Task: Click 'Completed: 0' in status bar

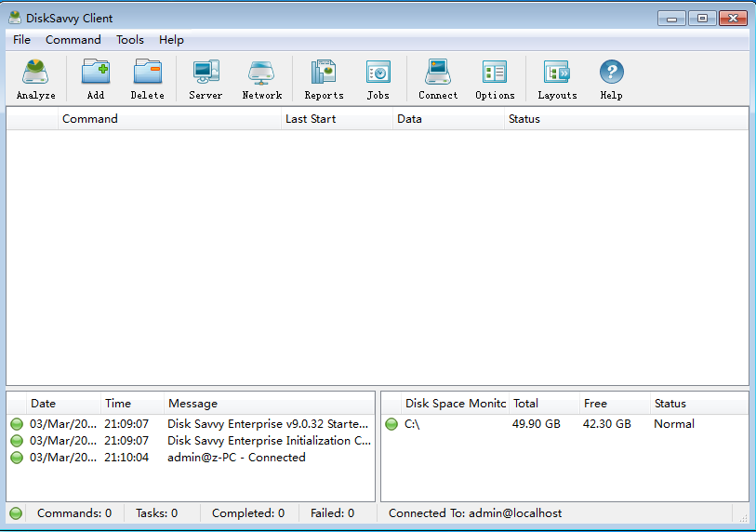Action: [248, 513]
